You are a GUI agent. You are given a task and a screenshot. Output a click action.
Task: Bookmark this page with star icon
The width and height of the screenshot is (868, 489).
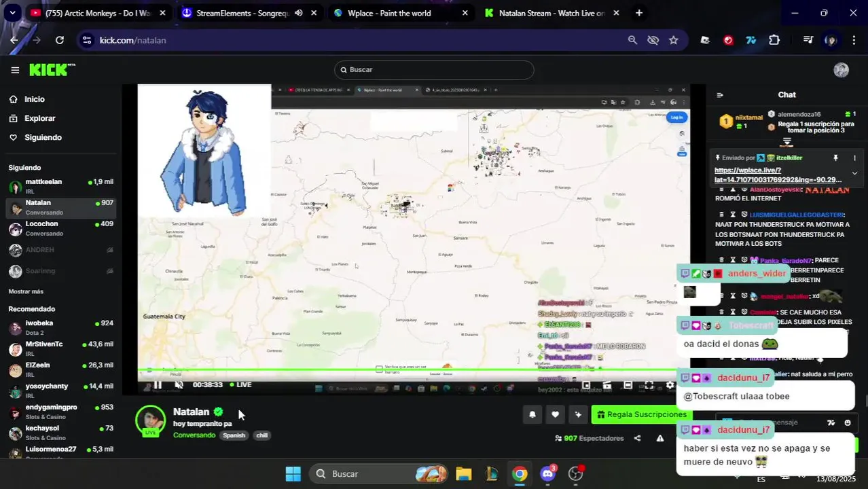click(673, 40)
